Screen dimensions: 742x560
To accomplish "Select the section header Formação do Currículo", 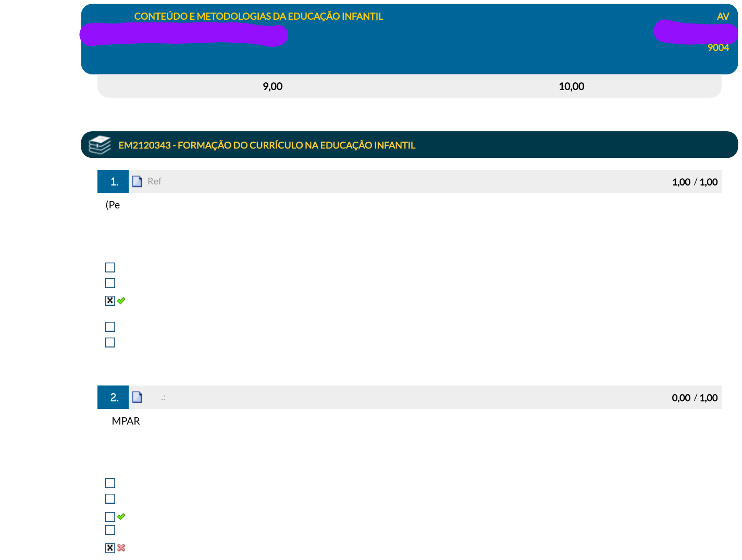I will coord(267,145).
